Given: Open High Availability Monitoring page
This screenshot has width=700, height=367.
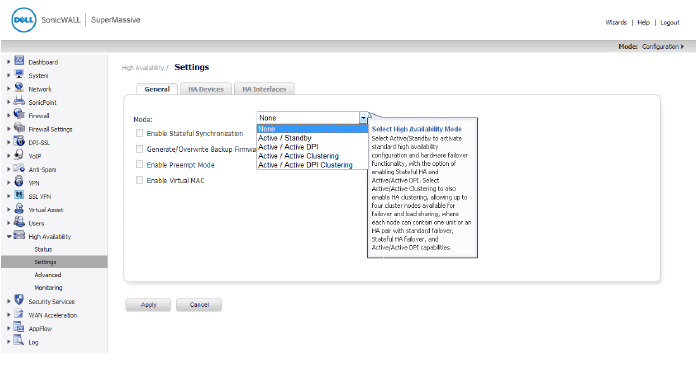Looking at the screenshot, I should click(x=48, y=288).
